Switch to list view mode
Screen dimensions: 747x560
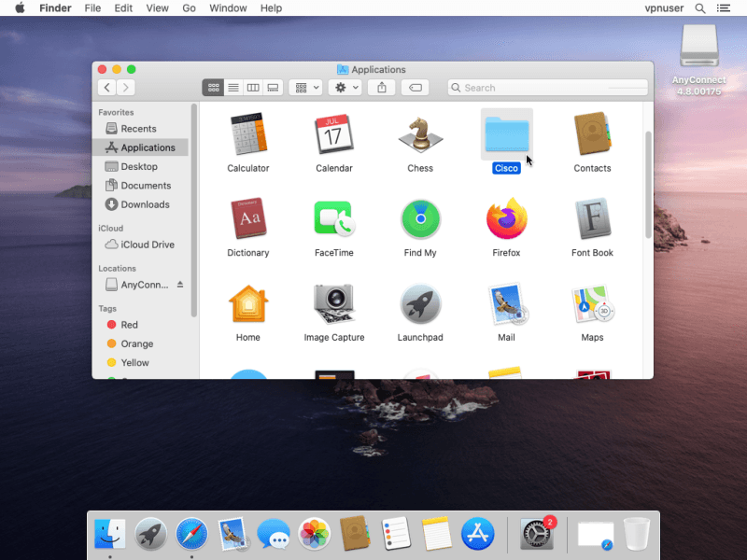pyautogui.click(x=233, y=88)
